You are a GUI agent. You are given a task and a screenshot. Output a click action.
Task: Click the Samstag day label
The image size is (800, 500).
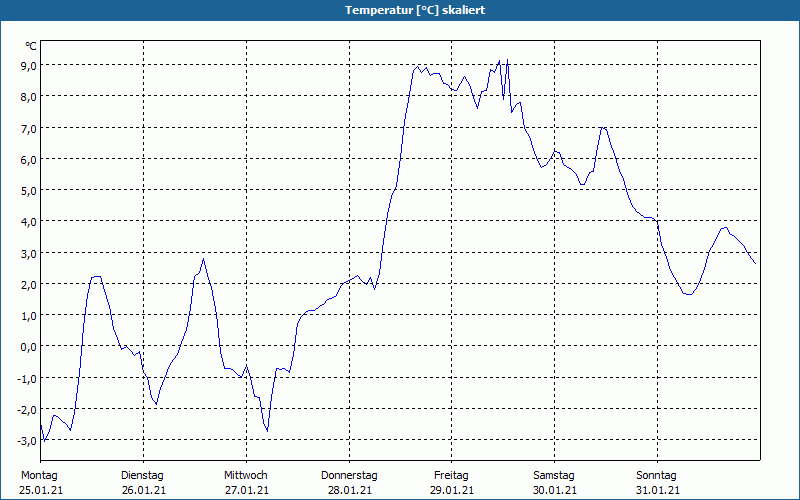[x=554, y=476]
